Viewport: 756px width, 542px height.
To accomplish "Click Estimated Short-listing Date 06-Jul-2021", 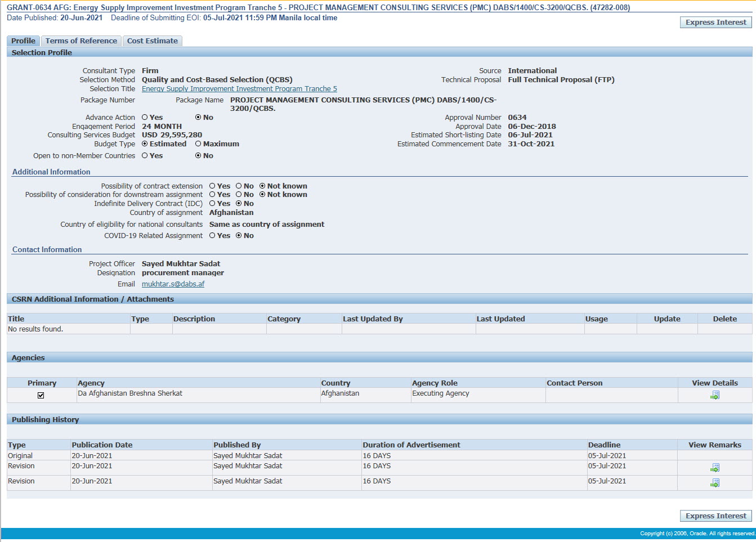I will coord(530,135).
